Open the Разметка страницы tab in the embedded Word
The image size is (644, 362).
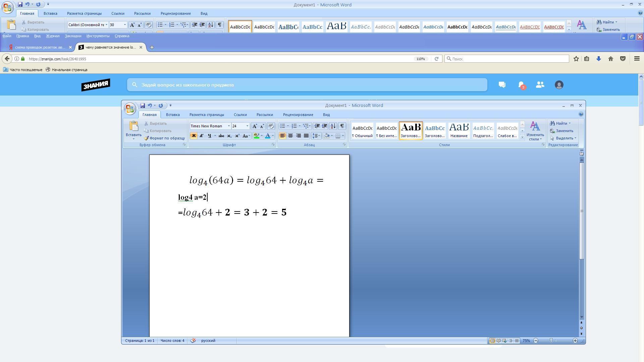(x=207, y=115)
